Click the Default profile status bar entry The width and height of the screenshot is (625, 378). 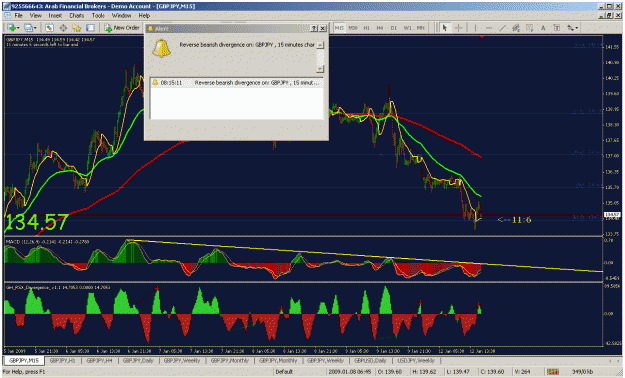tap(284, 372)
